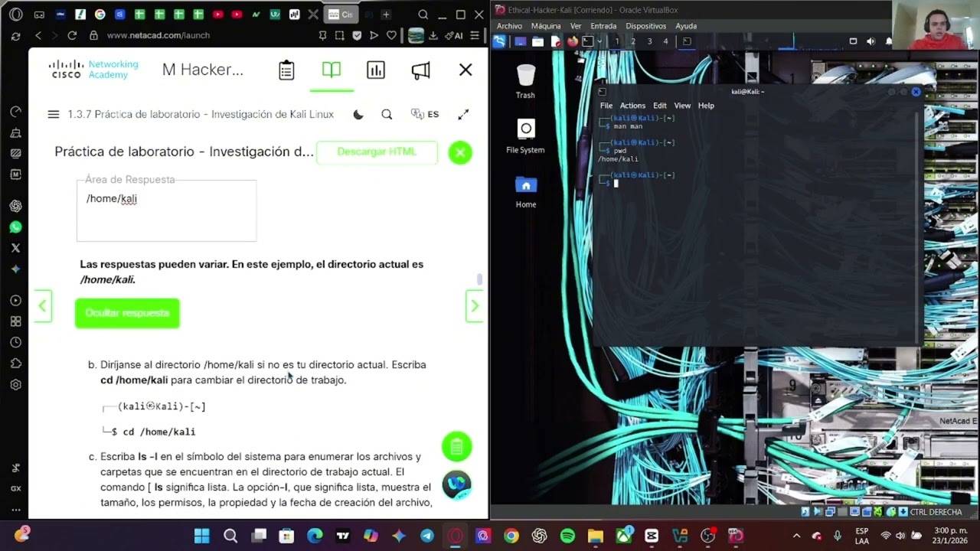Click the volume icon in Kali panel
The width and height of the screenshot is (980, 551).
tap(871, 41)
